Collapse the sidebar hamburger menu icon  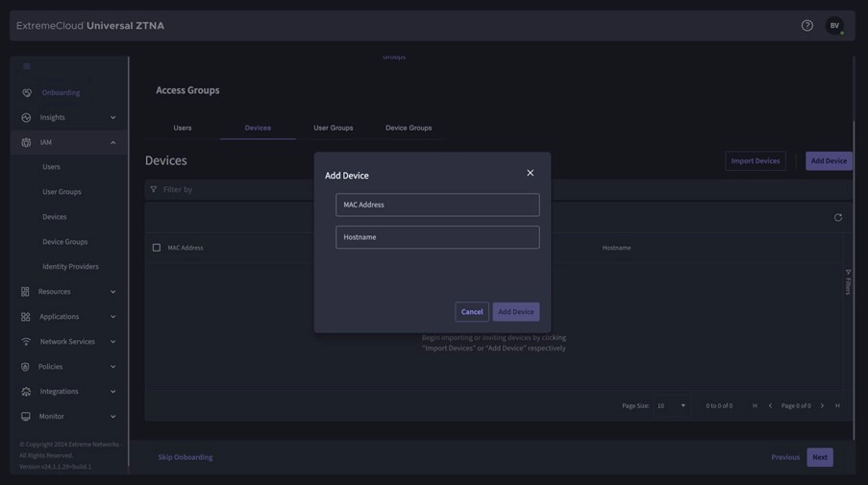tap(27, 66)
